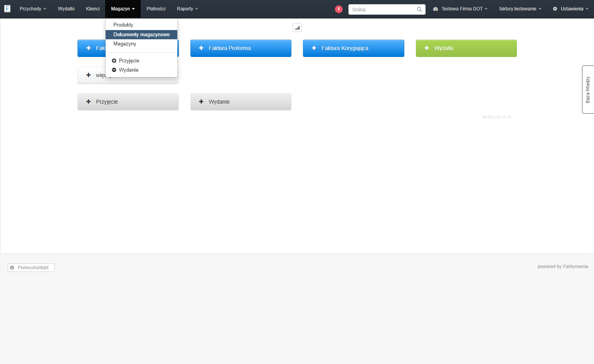The height and width of the screenshot is (364, 594).
Task: Choose Magazyny from the dropdown menu
Action: point(141,44)
